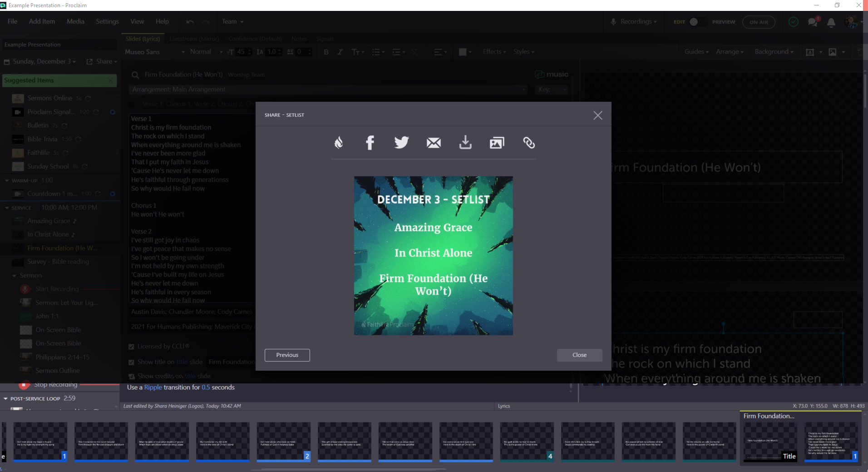Open the Share menu button

(102, 61)
